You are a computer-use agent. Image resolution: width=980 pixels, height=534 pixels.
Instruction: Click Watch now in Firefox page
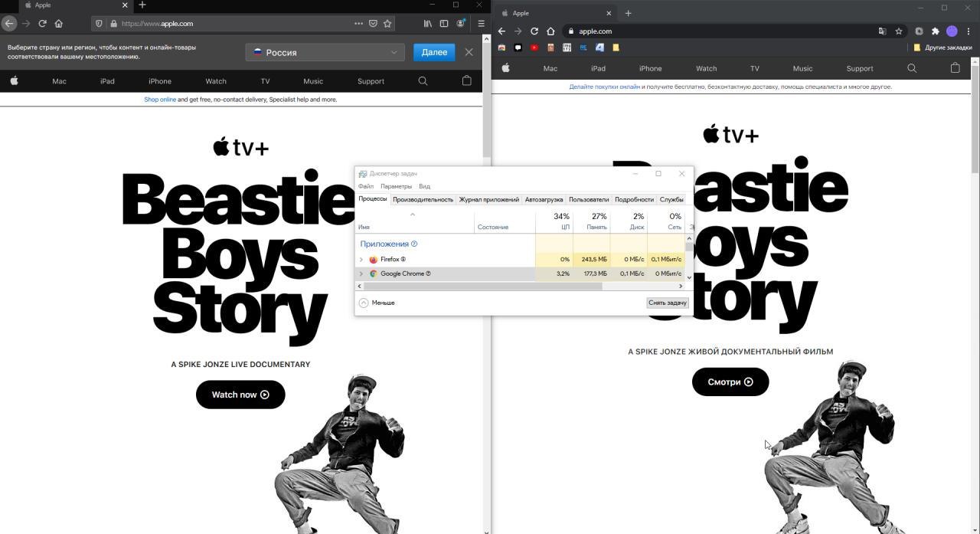[x=240, y=395]
